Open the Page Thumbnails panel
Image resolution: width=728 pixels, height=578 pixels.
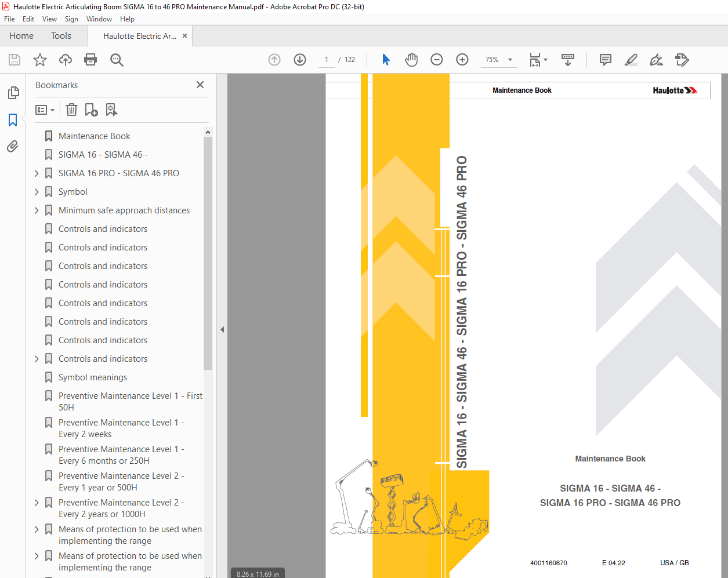click(x=13, y=93)
